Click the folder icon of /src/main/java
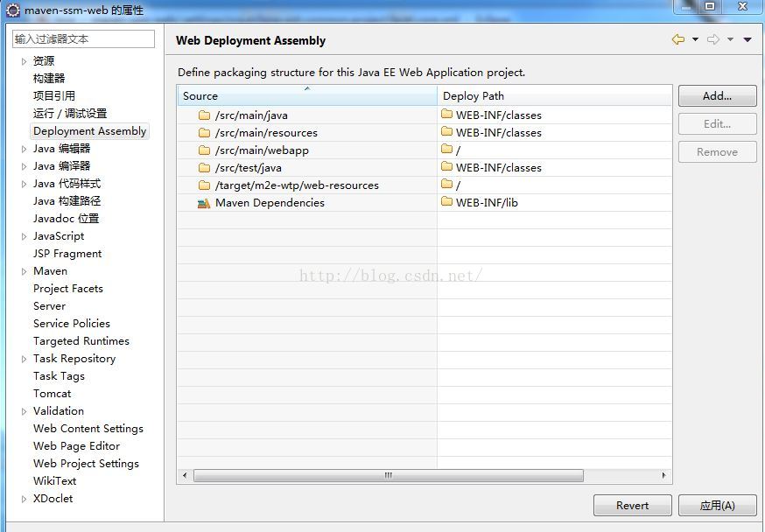Image resolution: width=765 pixels, height=532 pixels. [205, 115]
